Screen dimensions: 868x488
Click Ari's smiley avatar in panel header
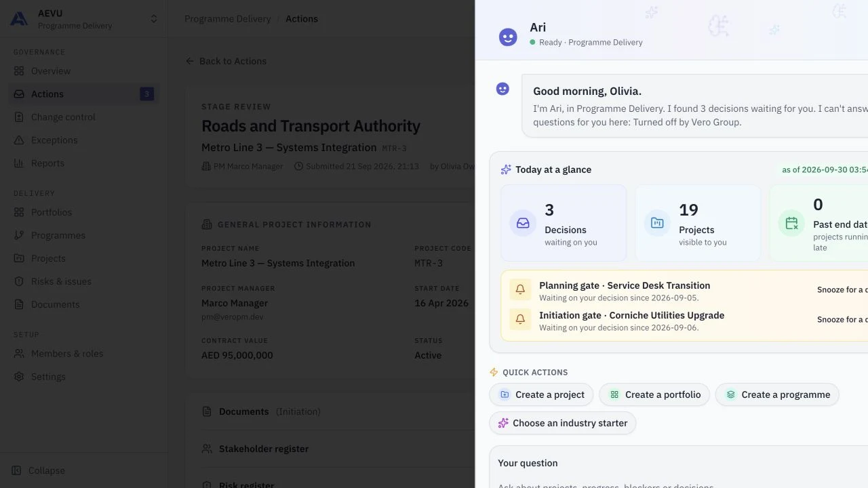click(508, 37)
